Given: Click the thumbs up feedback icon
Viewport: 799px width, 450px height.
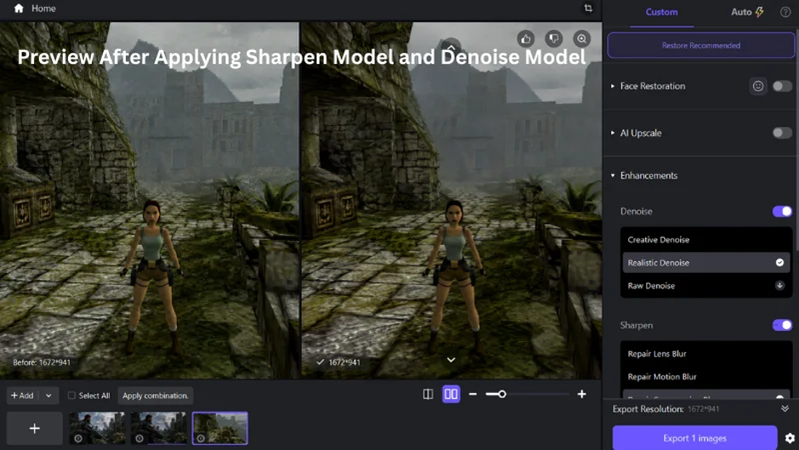Looking at the screenshot, I should pos(526,39).
